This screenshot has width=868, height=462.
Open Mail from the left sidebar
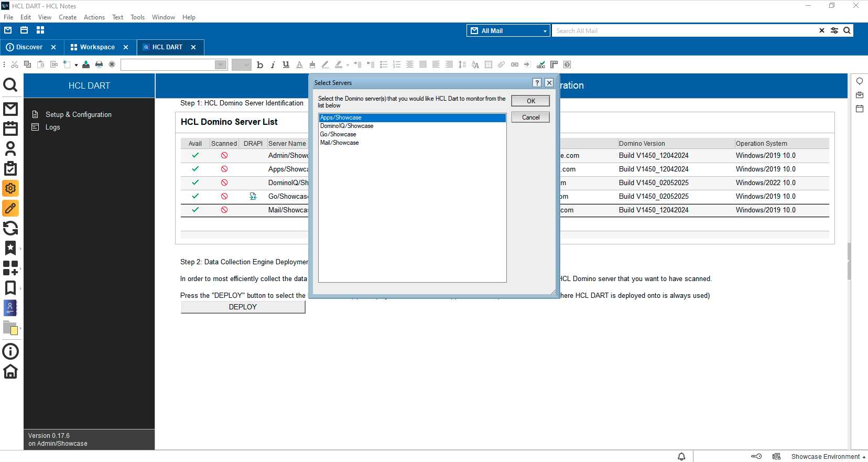coord(10,109)
